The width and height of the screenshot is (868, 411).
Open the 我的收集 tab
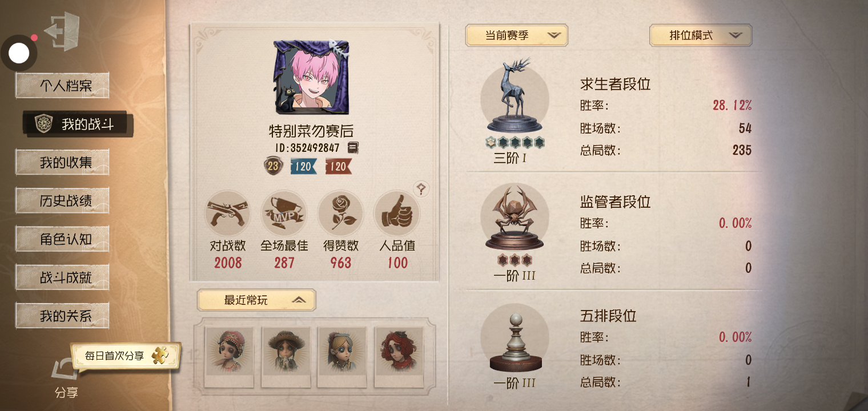click(x=62, y=163)
